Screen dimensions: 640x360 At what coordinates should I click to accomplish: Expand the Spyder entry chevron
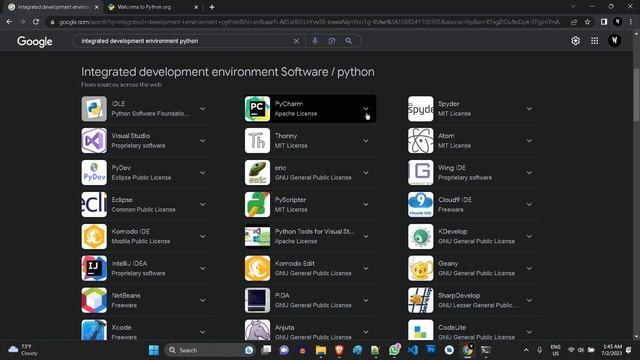(x=529, y=109)
